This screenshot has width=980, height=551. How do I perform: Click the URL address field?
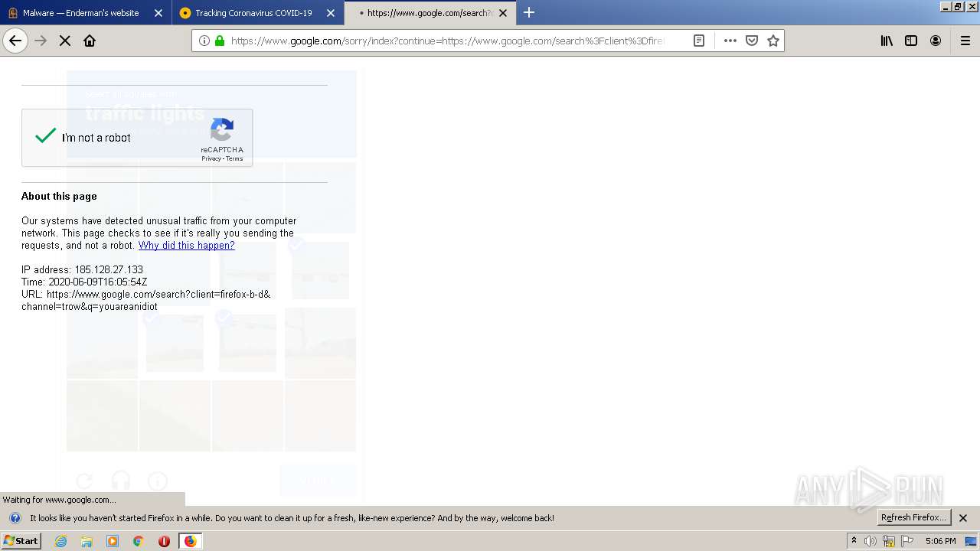coord(446,41)
